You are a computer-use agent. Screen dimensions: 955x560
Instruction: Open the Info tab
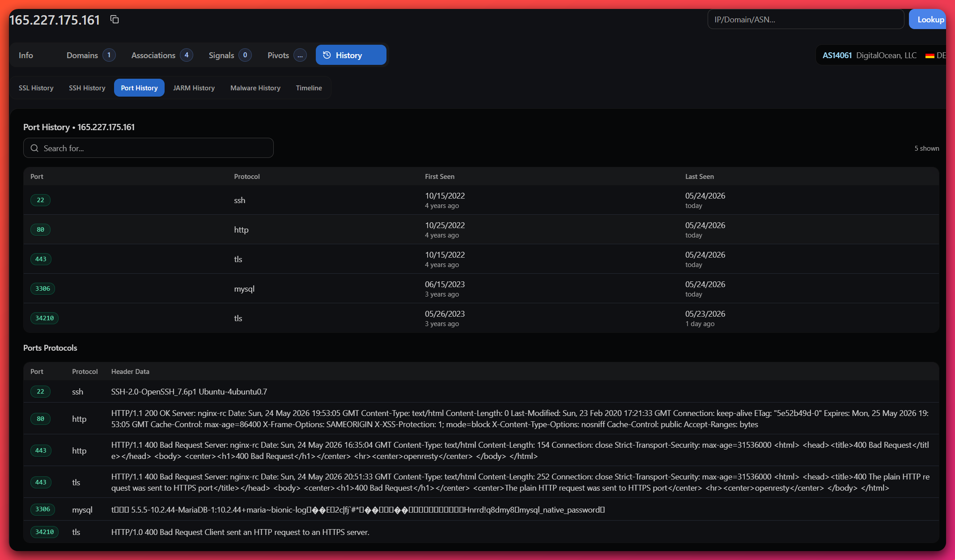26,55
